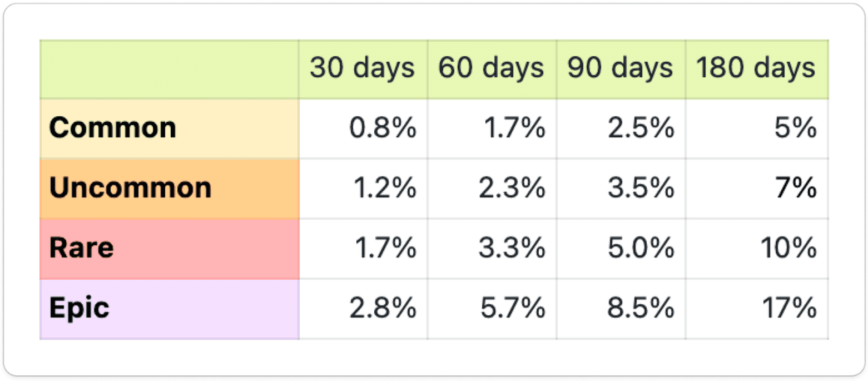Viewport: 868px width, 381px height.
Task: Click the 30 days column header
Action: pos(363,69)
